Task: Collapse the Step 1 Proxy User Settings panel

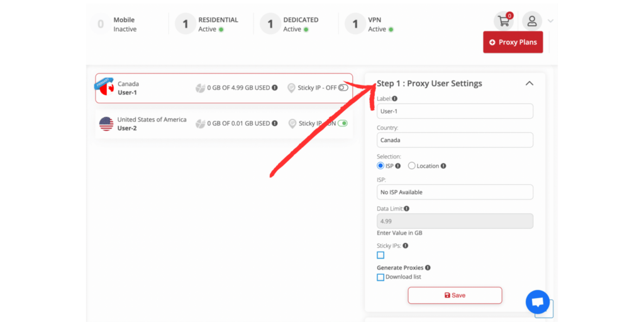Action: (x=530, y=84)
